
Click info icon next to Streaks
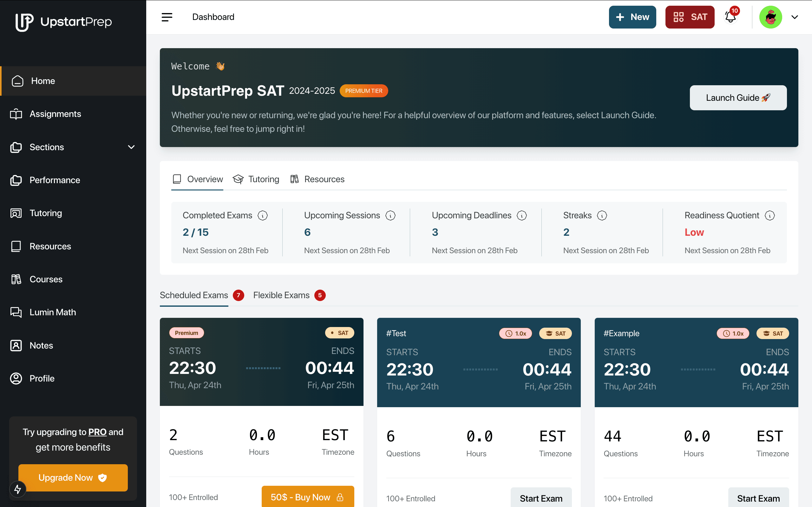(602, 215)
